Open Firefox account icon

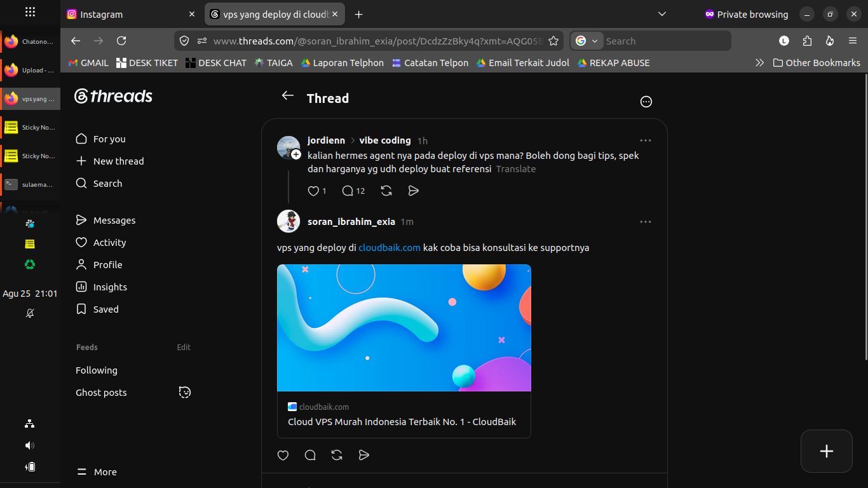coord(784,41)
